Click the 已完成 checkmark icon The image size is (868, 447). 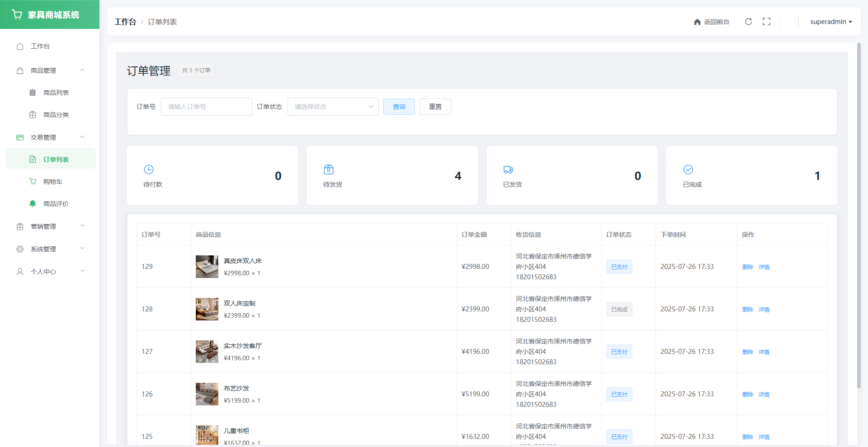coord(688,169)
